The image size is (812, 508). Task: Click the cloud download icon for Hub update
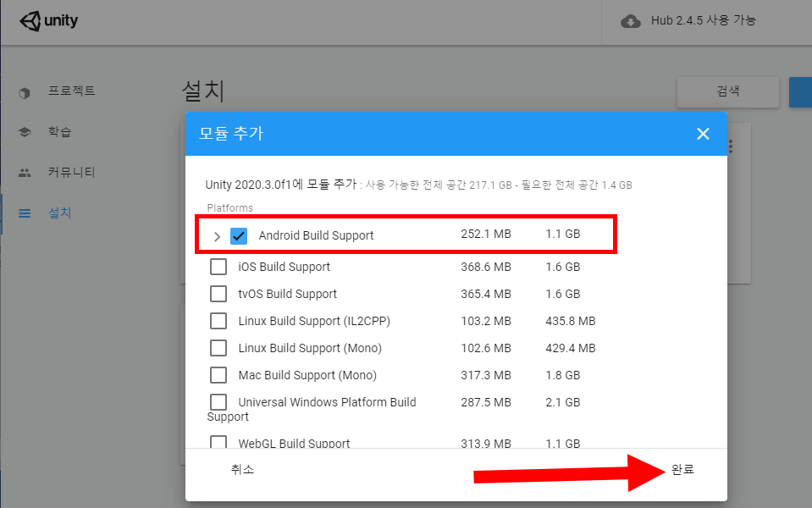[x=630, y=21]
